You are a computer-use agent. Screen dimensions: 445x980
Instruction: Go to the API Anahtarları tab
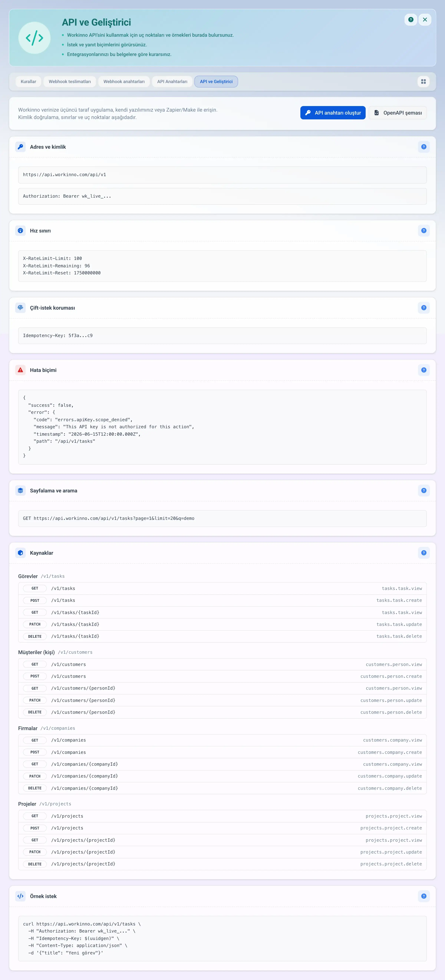172,82
